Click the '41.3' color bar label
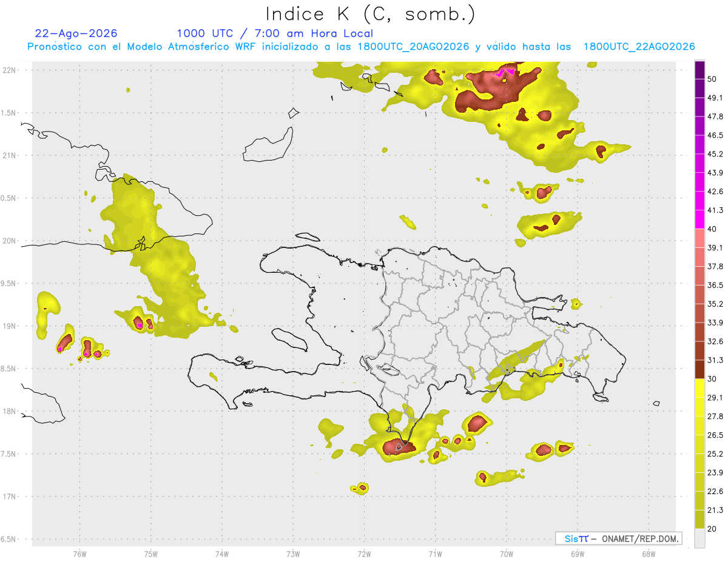Screen dimensions: 728x562 click(715, 210)
